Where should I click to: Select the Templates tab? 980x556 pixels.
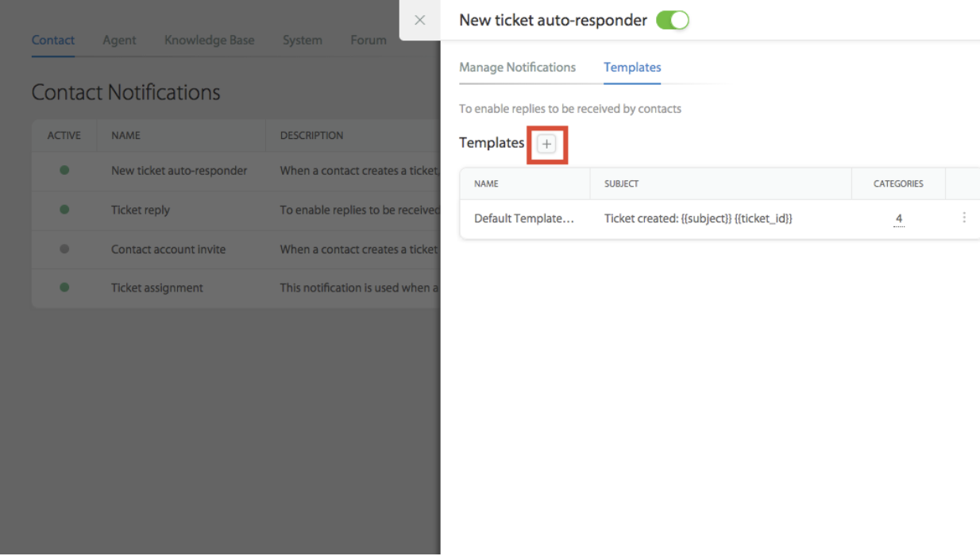pos(632,68)
